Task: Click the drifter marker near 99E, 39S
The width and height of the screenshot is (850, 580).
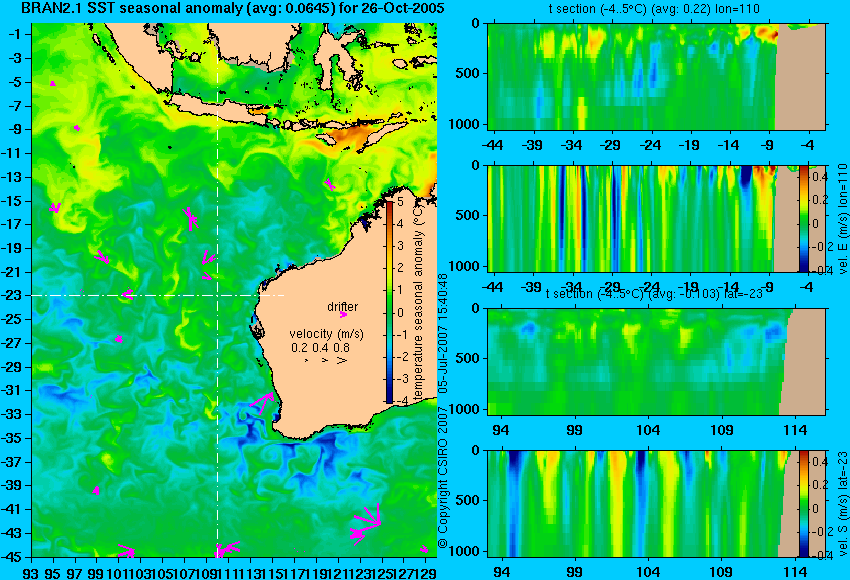Action: (x=96, y=491)
